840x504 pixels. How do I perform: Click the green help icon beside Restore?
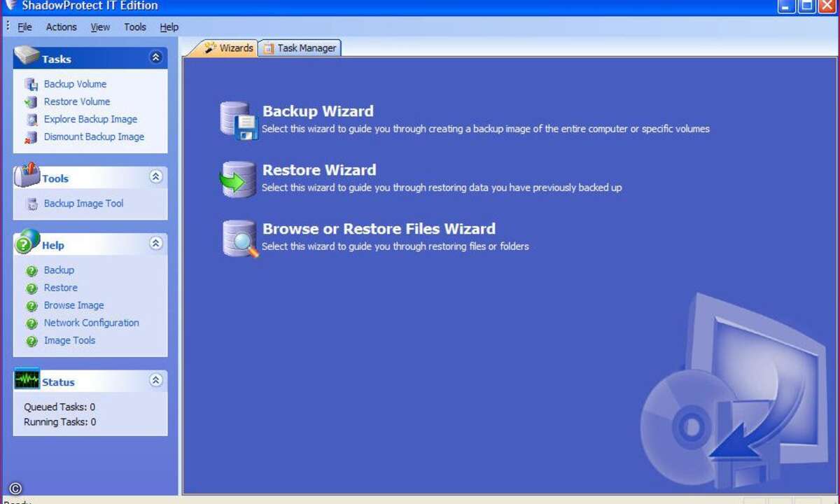[x=31, y=288]
